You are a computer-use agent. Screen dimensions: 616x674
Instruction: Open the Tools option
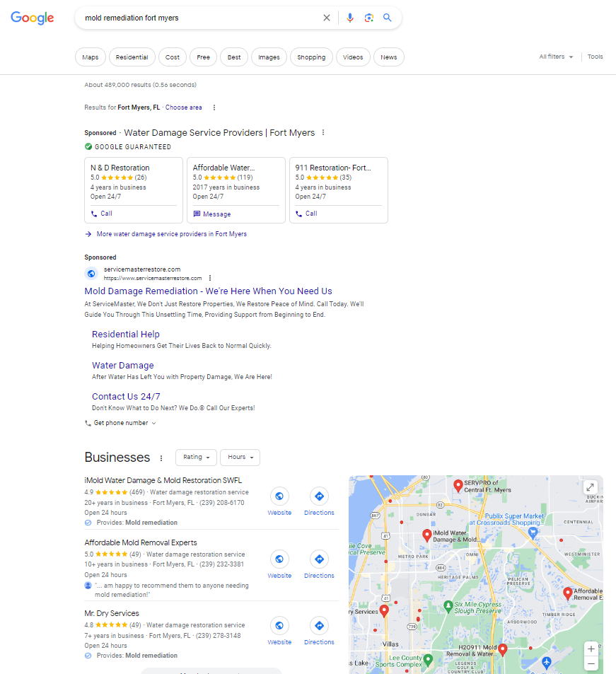point(595,57)
